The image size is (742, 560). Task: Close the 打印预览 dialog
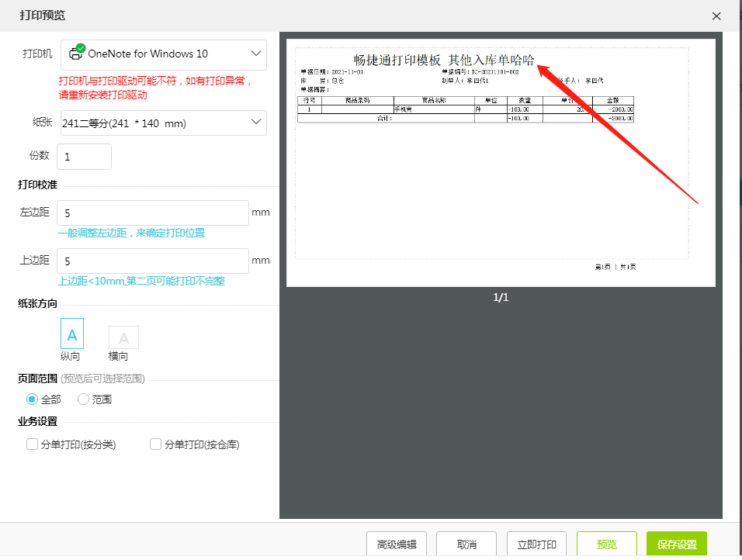[716, 16]
